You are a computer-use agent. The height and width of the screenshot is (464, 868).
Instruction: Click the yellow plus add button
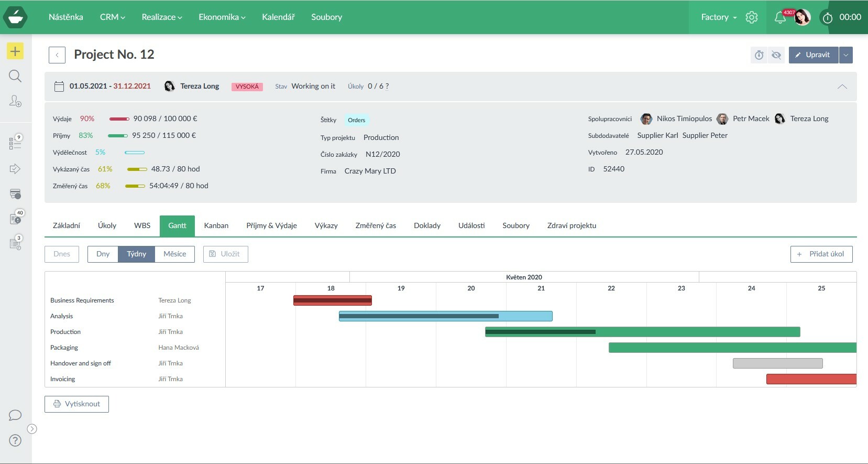tap(15, 51)
